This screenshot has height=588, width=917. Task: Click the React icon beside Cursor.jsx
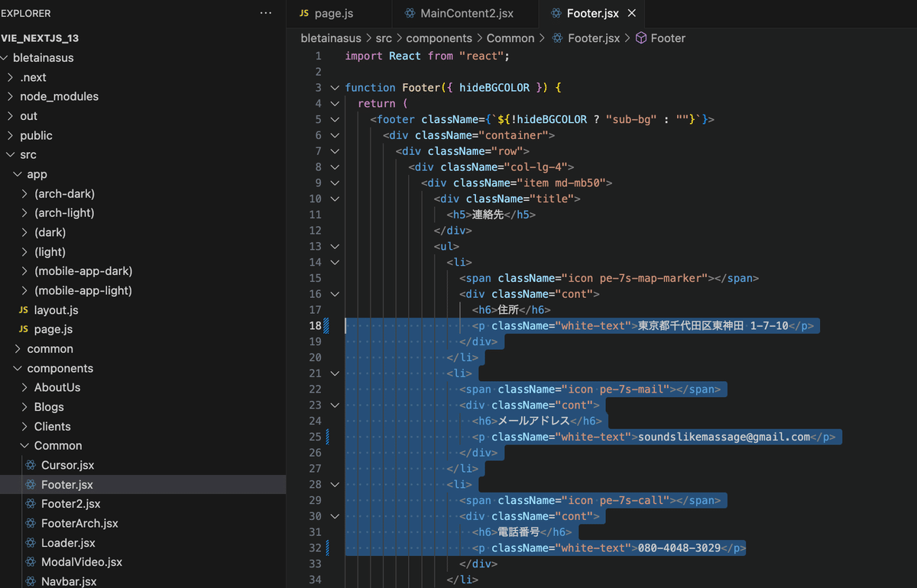(x=31, y=465)
